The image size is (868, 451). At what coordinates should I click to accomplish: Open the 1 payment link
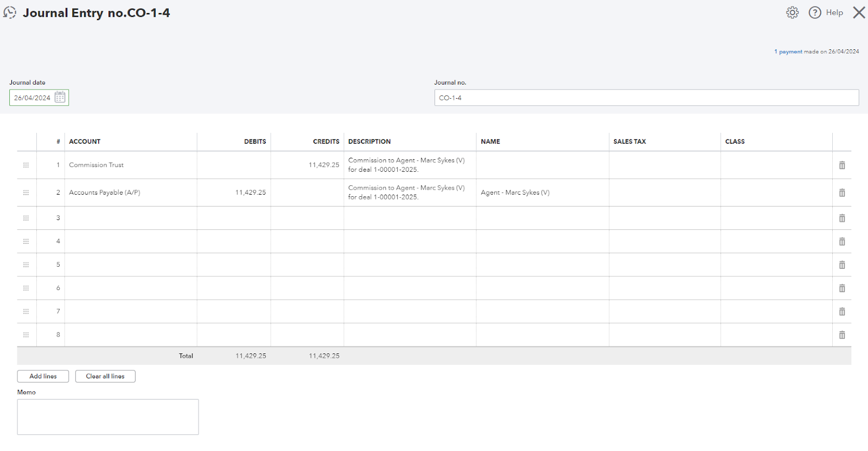(x=788, y=51)
